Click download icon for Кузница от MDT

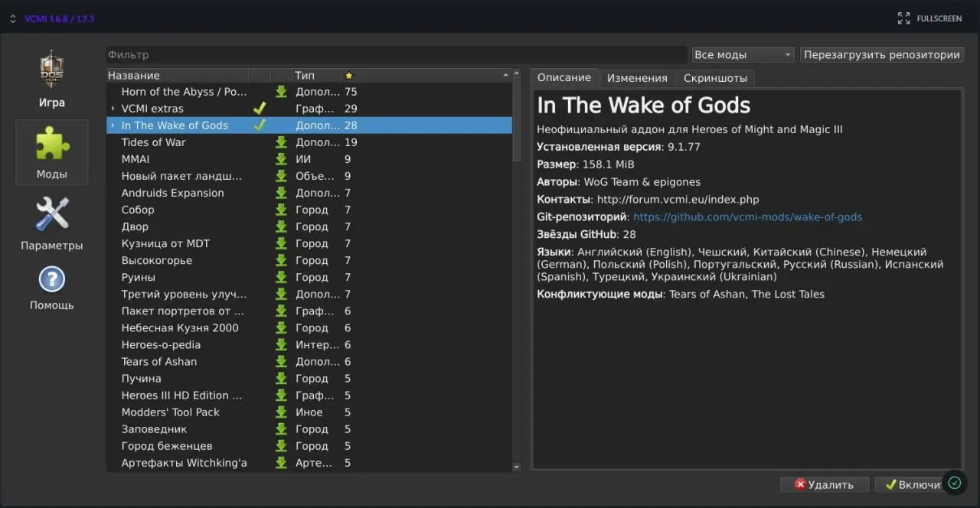[x=281, y=243]
